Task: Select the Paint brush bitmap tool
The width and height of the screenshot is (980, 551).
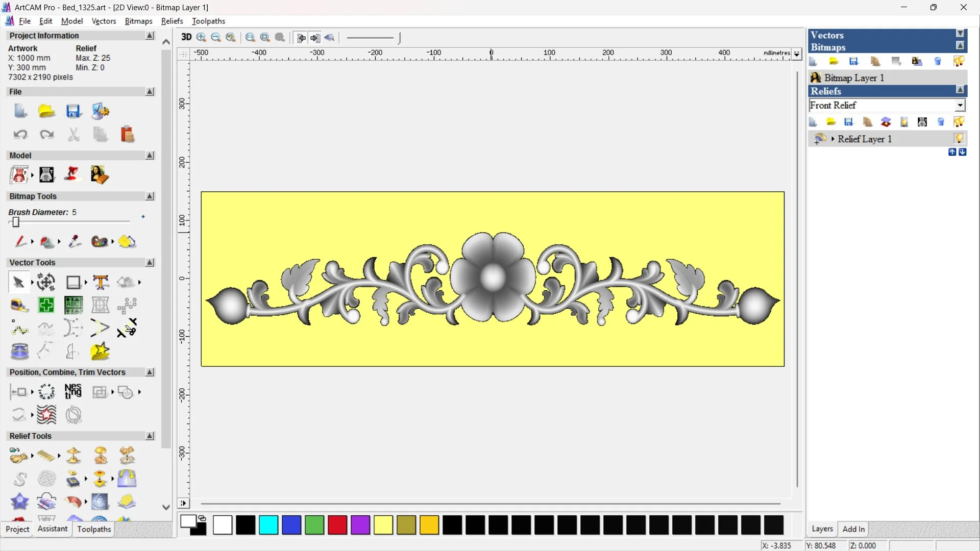Action: click(x=20, y=241)
